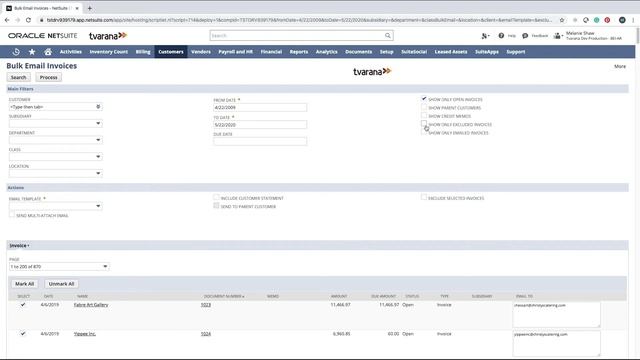Click the tvarana logo in header
640x360 pixels.
coord(108,36)
